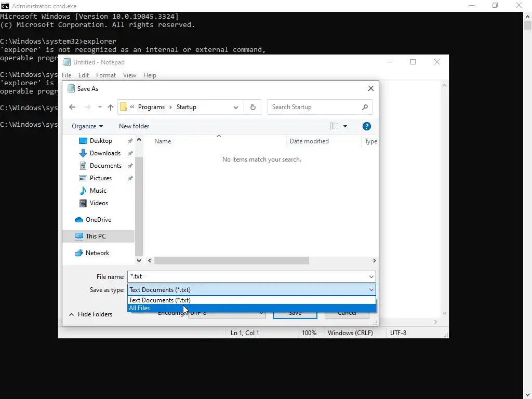Click Programs in the address breadcrumb

pyautogui.click(x=151, y=107)
